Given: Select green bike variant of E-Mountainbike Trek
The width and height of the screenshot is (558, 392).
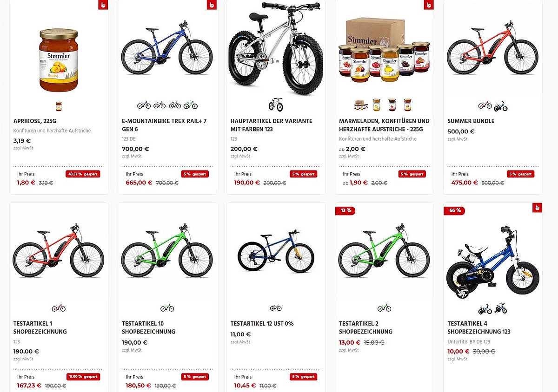Looking at the screenshot, I should coord(190,105).
